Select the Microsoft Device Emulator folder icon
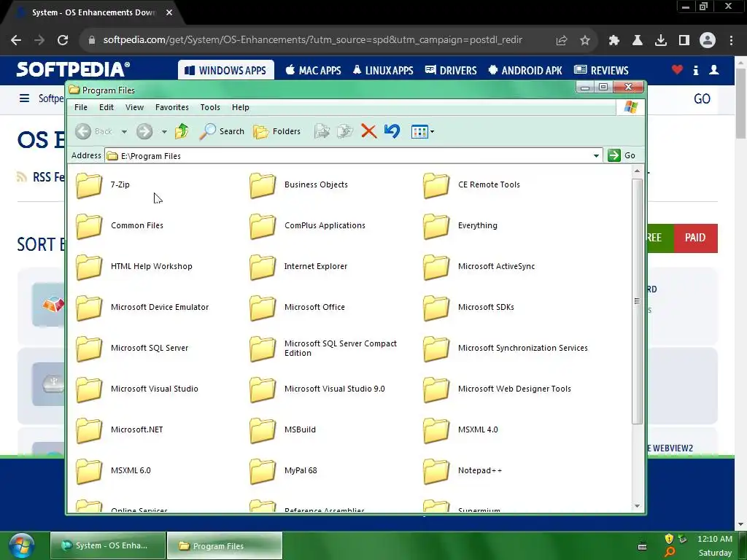This screenshot has width=747, height=560. coord(89,308)
